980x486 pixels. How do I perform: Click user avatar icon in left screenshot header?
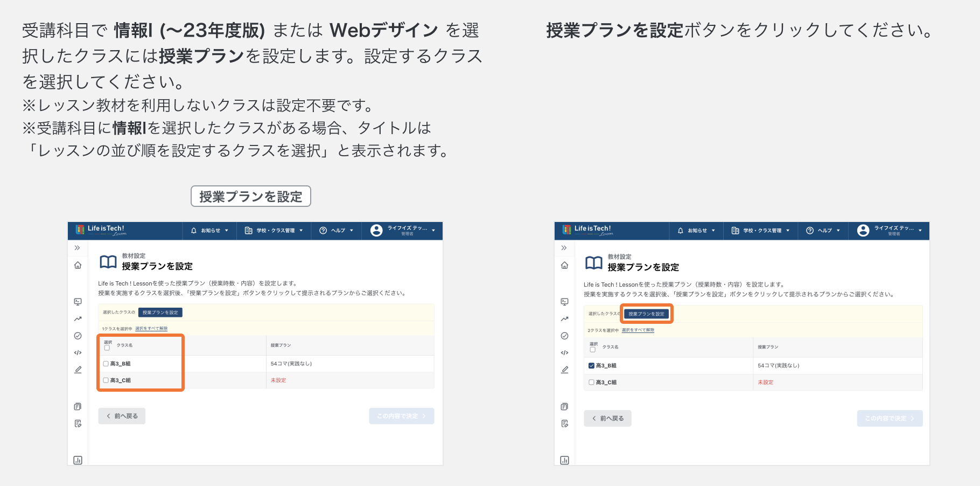click(376, 231)
